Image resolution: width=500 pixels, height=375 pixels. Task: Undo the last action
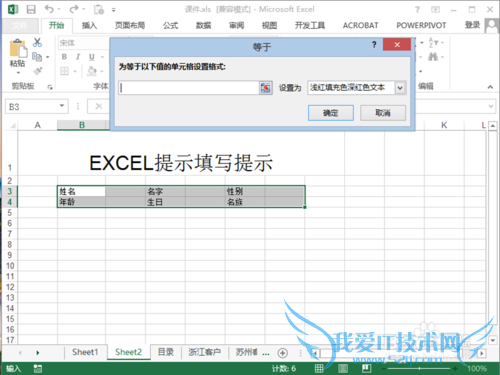(x=49, y=9)
